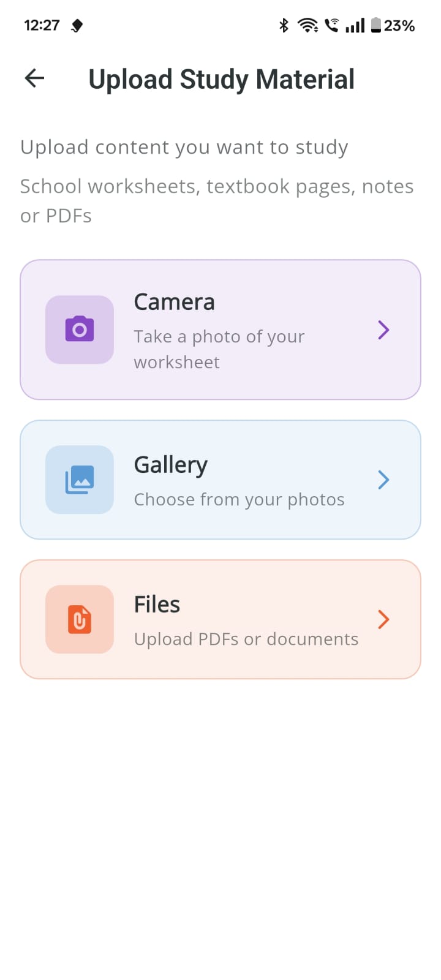Tap the Gallery photos icon

click(79, 480)
